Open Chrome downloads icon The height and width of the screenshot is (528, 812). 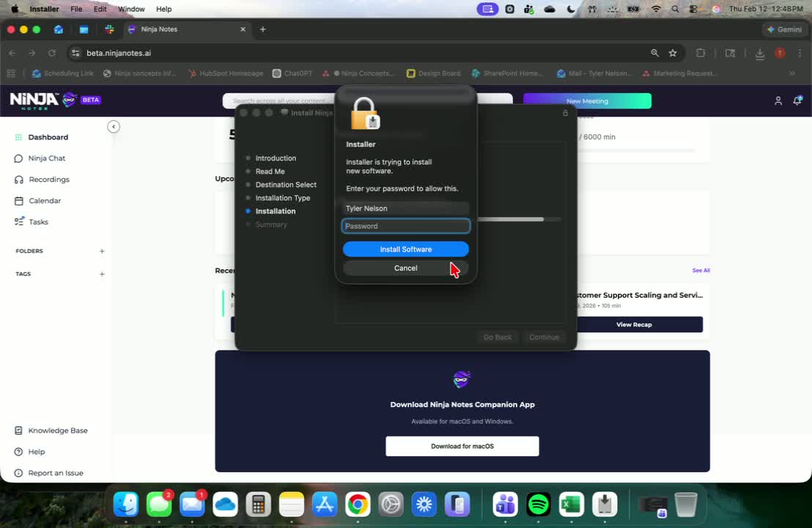(760, 54)
